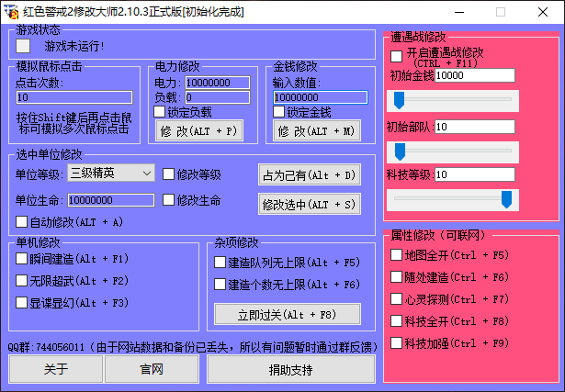Enable 建造个数无上限(Alt + F6)
Image resolution: width=565 pixels, height=392 pixels.
click(220, 285)
